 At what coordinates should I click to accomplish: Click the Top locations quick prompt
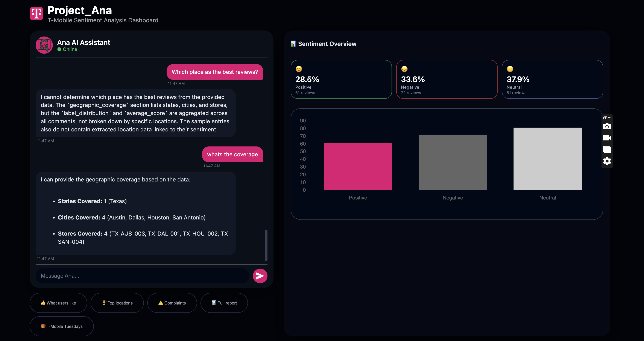[x=117, y=303]
